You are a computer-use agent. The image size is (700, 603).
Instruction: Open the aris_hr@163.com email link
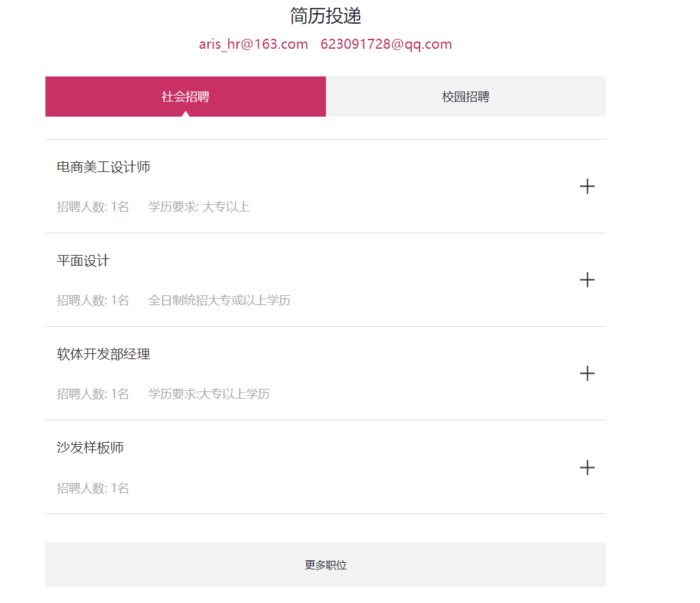click(x=254, y=44)
